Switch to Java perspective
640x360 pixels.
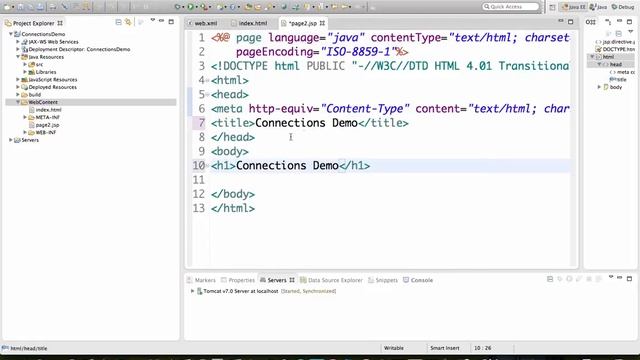tap(599, 7)
